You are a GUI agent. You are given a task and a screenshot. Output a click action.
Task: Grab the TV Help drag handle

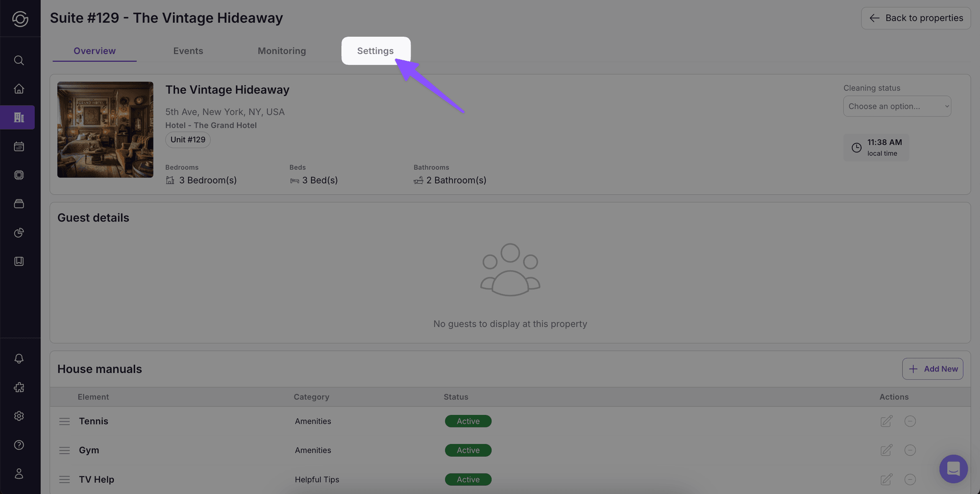point(64,479)
